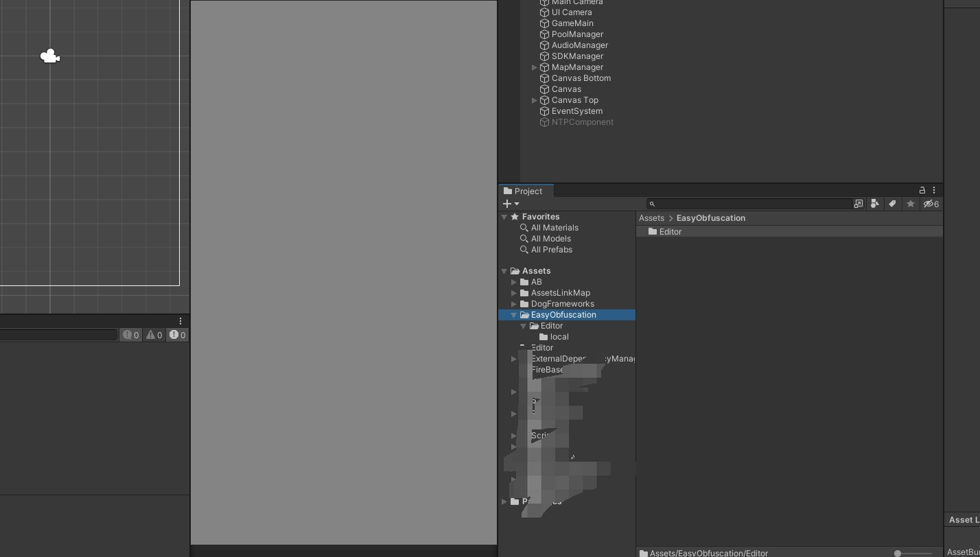Click the AB folder icon
The height and width of the screenshot is (557, 980).
tap(524, 282)
